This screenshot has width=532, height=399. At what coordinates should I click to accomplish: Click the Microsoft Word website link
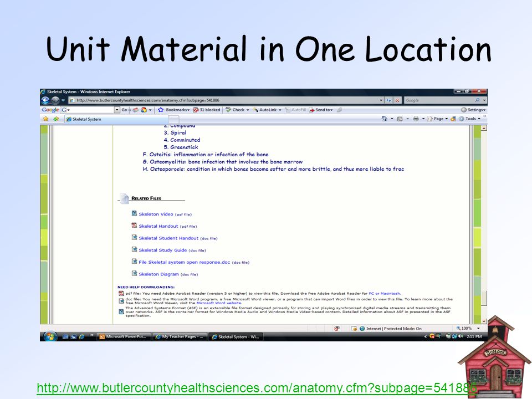point(219,303)
